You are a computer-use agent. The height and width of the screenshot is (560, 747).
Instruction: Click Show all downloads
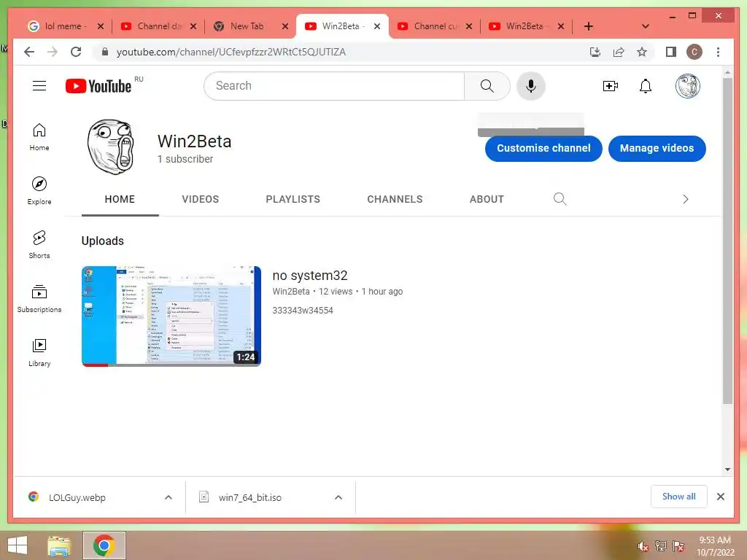click(x=678, y=497)
